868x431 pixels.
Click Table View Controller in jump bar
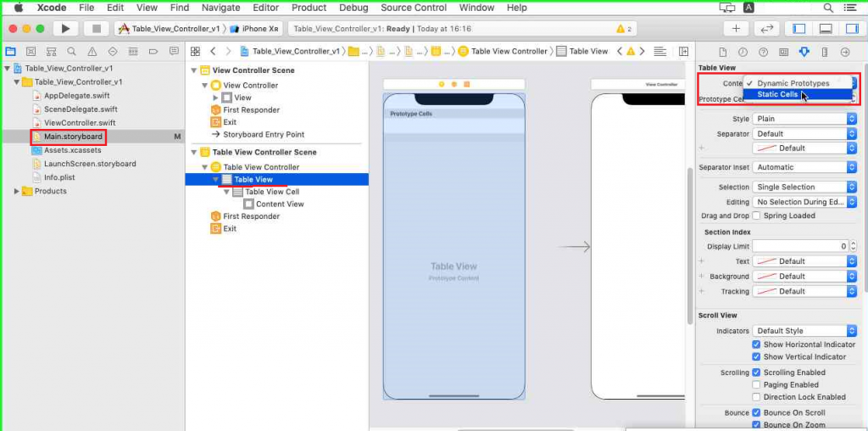coord(504,52)
